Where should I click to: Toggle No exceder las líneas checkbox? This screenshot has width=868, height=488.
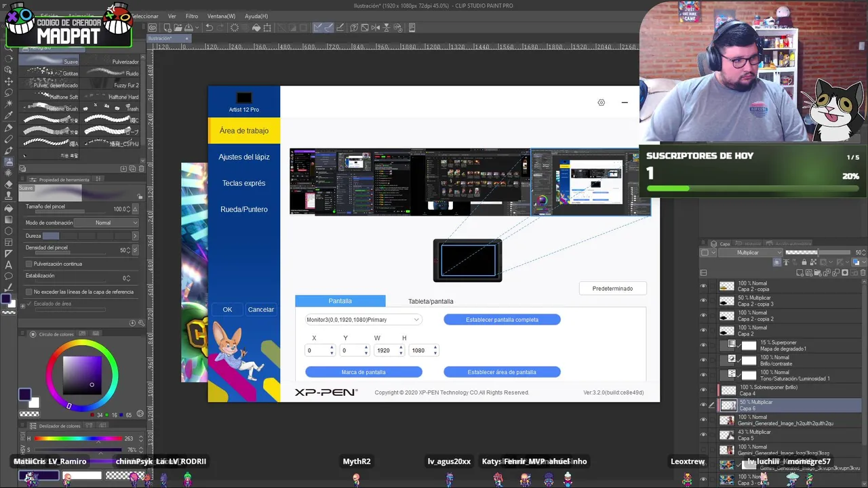pos(28,291)
